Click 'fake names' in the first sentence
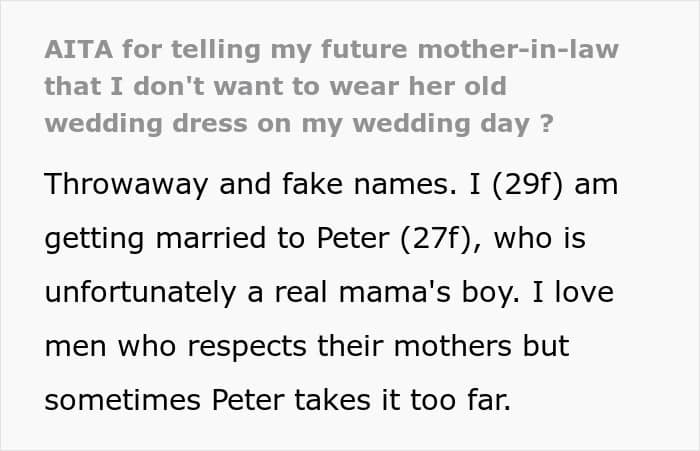Viewport: 700px width, 451px height. pyautogui.click(x=369, y=184)
